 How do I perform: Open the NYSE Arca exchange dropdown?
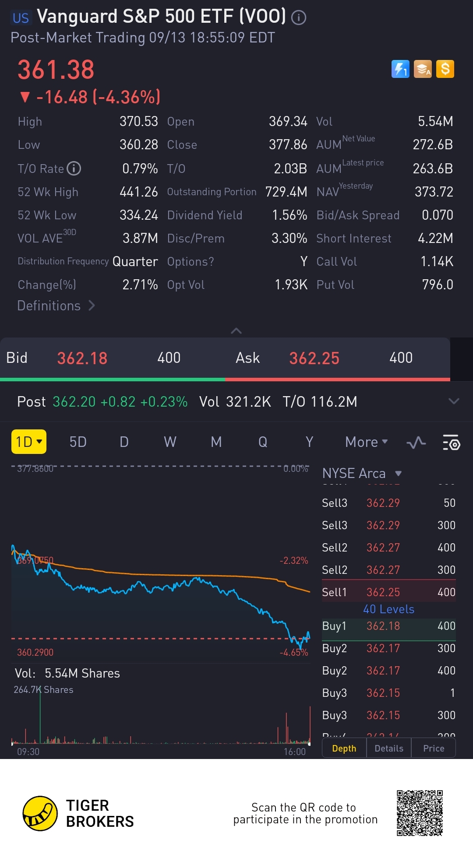point(362,473)
